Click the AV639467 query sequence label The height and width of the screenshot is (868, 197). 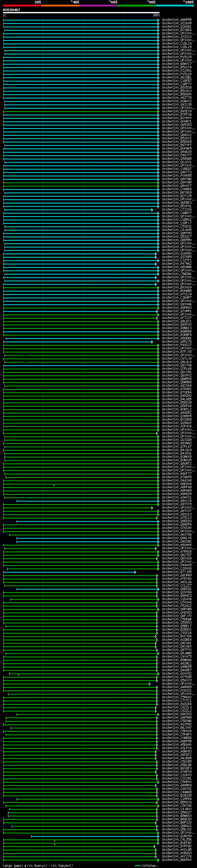click(11, 10)
